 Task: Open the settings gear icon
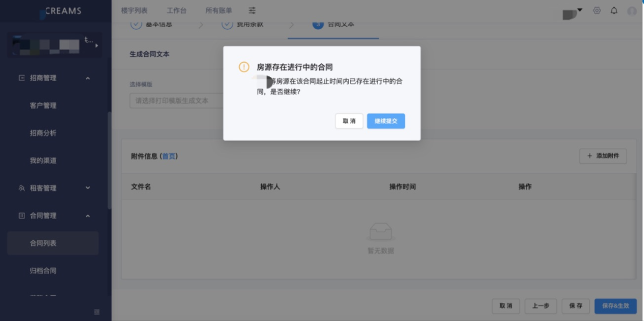point(597,11)
